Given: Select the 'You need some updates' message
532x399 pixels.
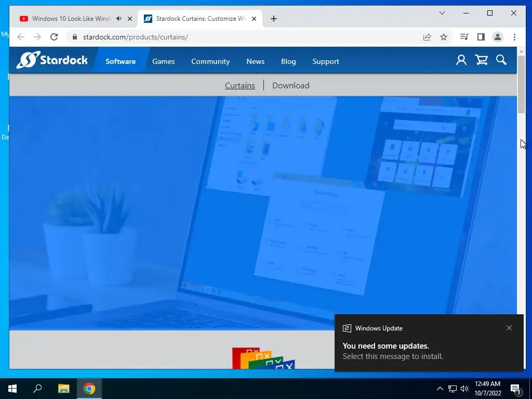Looking at the screenshot, I should [386, 345].
